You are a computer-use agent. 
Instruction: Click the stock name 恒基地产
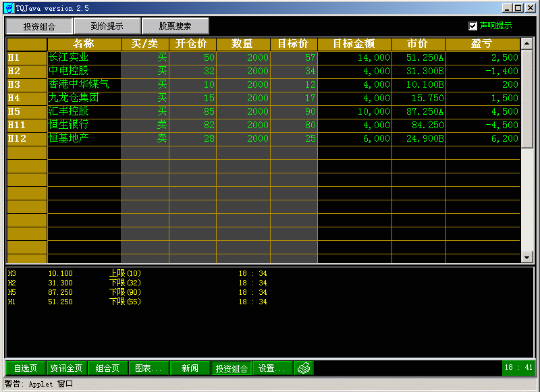69,138
